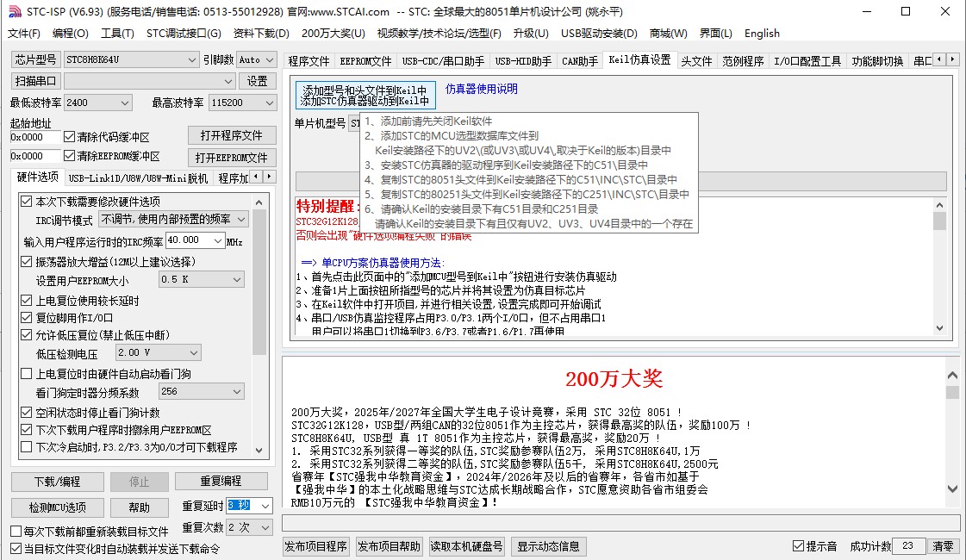Viewport: 966px width, 560px height.
Task: Toggle 空闲状态时停止看门狗计数 checkbox
Action: tap(27, 413)
